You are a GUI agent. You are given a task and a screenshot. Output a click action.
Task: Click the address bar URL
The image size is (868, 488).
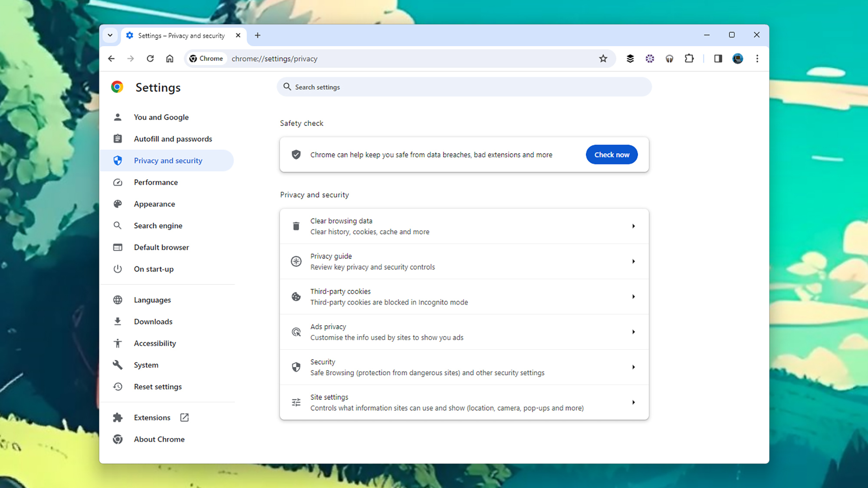(x=274, y=59)
